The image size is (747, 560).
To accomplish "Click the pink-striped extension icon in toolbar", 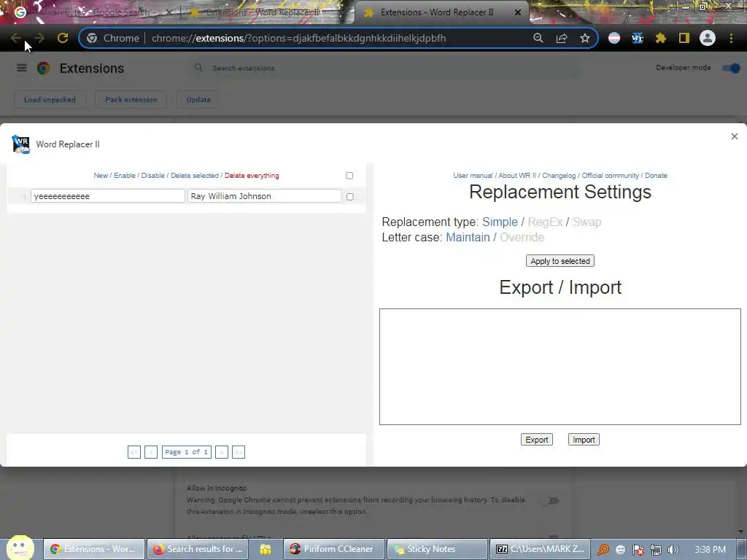I will click(614, 38).
